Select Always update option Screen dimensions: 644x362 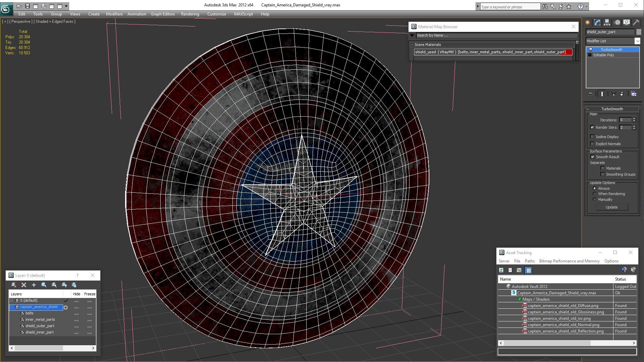coord(594,188)
